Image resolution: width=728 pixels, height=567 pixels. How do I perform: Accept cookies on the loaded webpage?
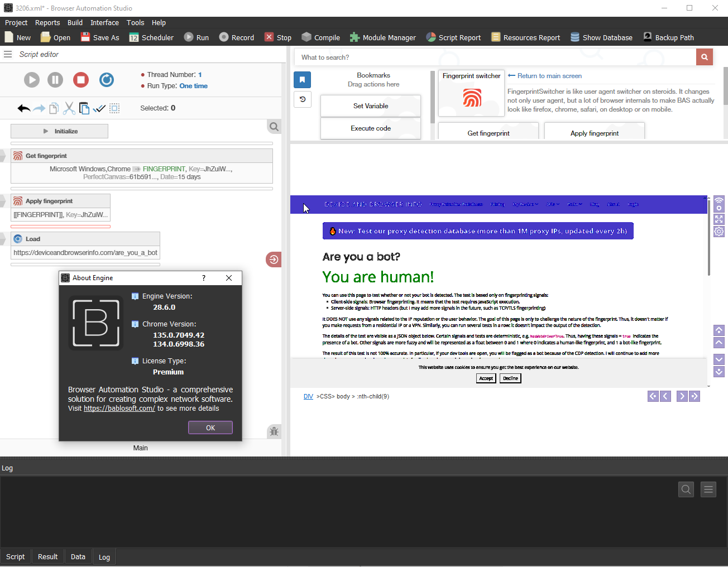pyautogui.click(x=486, y=378)
